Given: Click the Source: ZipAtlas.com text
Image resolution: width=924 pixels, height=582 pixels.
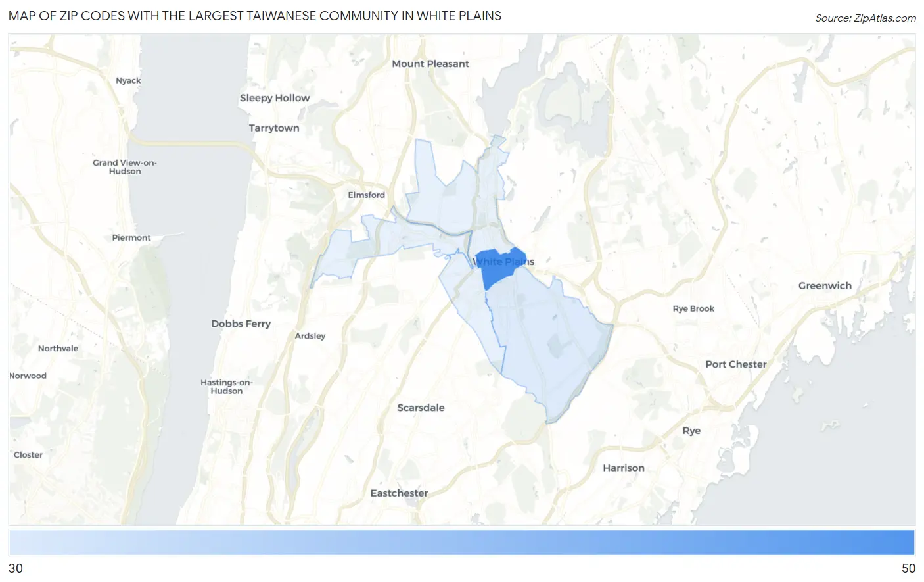Looking at the screenshot, I should [x=866, y=18].
